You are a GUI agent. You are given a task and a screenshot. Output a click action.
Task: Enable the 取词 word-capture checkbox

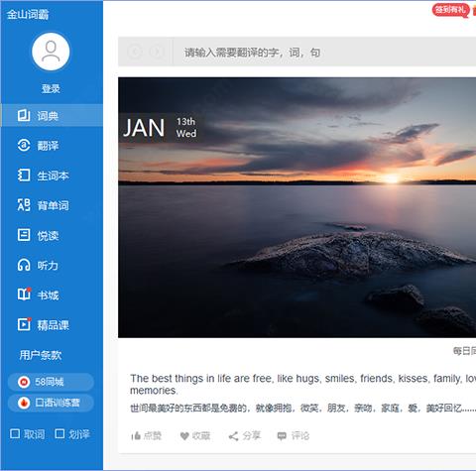15,433
